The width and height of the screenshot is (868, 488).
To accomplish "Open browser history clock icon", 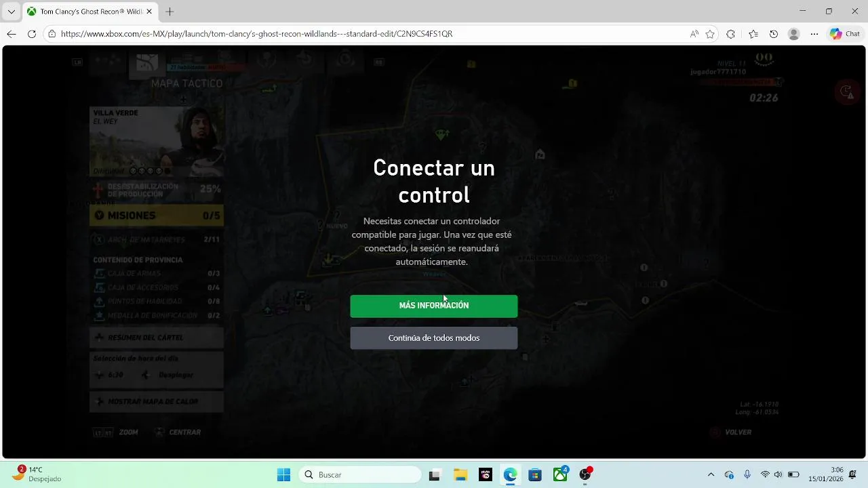I will (774, 34).
